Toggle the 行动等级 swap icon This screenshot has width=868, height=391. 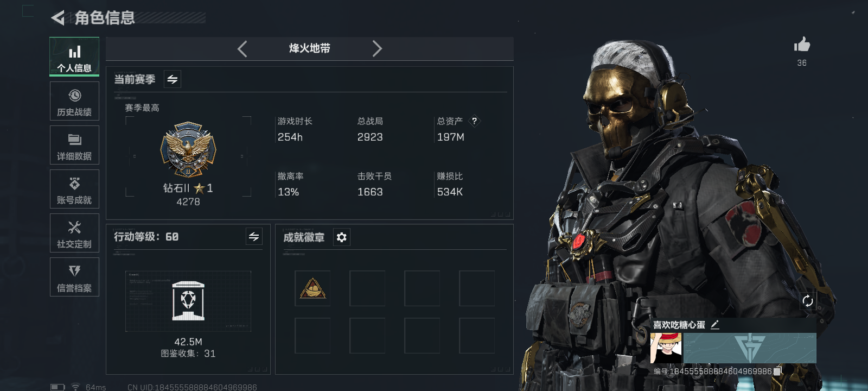pyautogui.click(x=254, y=236)
